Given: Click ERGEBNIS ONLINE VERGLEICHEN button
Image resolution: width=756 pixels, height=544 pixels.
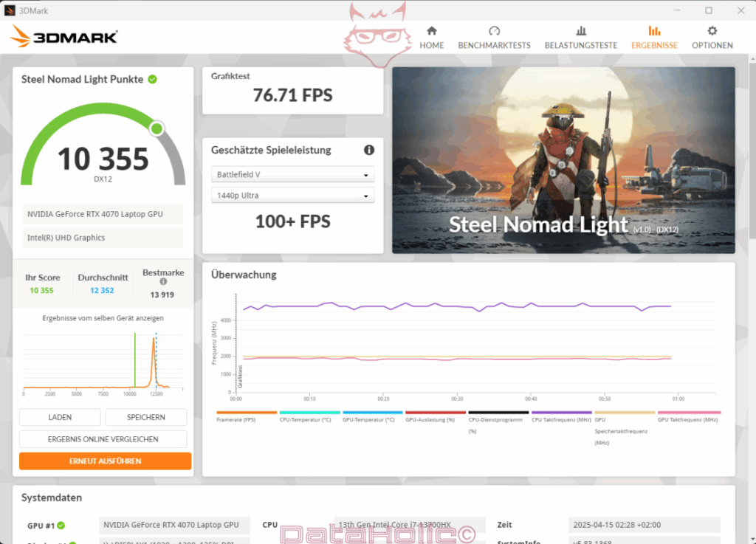Looking at the screenshot, I should (x=103, y=439).
